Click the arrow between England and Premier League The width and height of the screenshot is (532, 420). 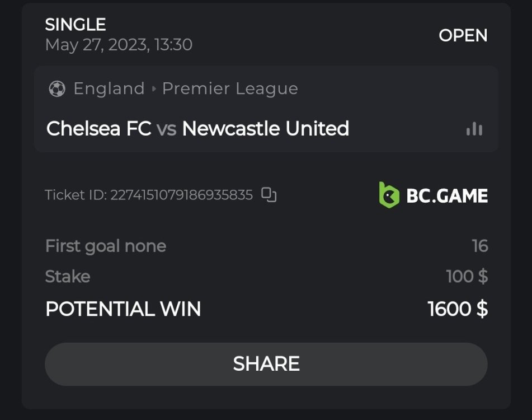(x=154, y=89)
